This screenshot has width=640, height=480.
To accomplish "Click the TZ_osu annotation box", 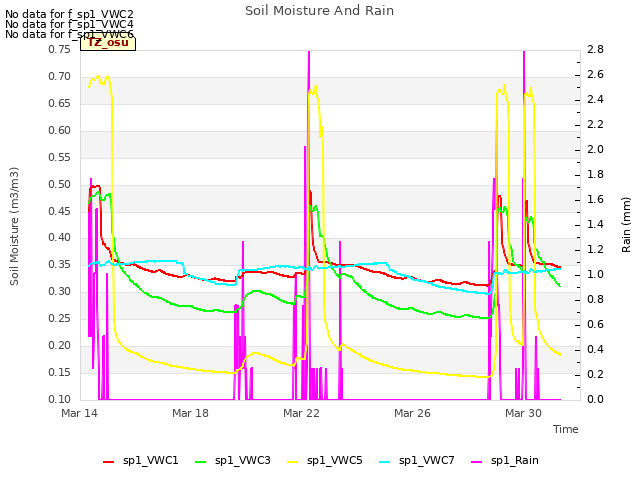I will 108,43.
